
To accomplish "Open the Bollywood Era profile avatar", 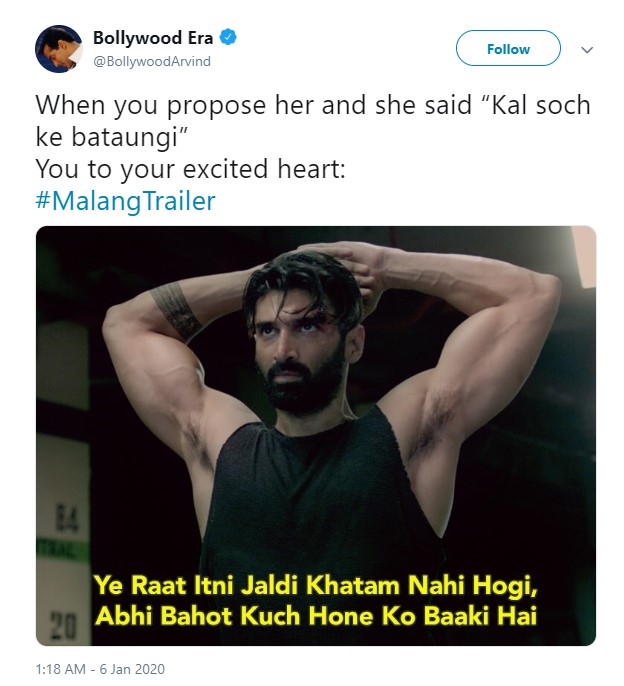I will click(58, 49).
